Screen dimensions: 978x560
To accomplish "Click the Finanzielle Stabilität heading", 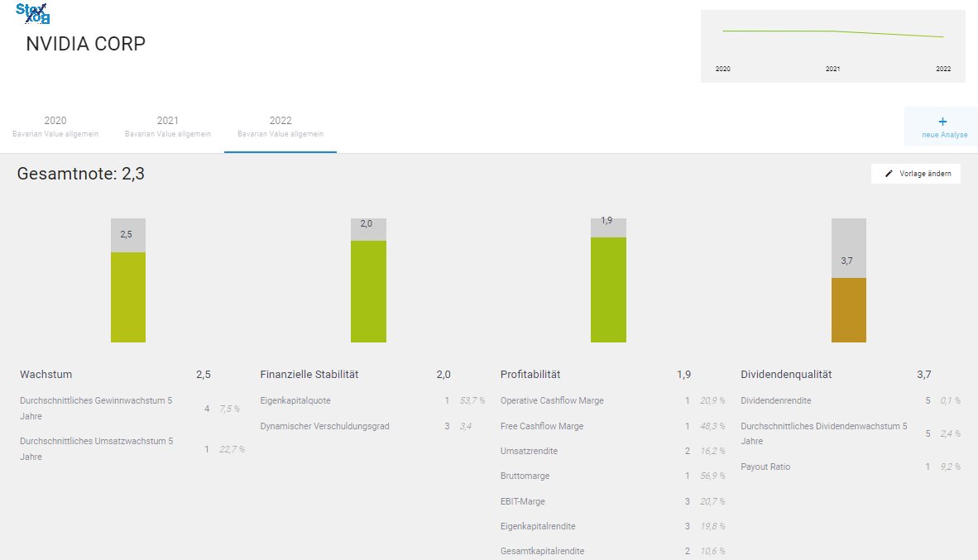I will click(309, 374).
